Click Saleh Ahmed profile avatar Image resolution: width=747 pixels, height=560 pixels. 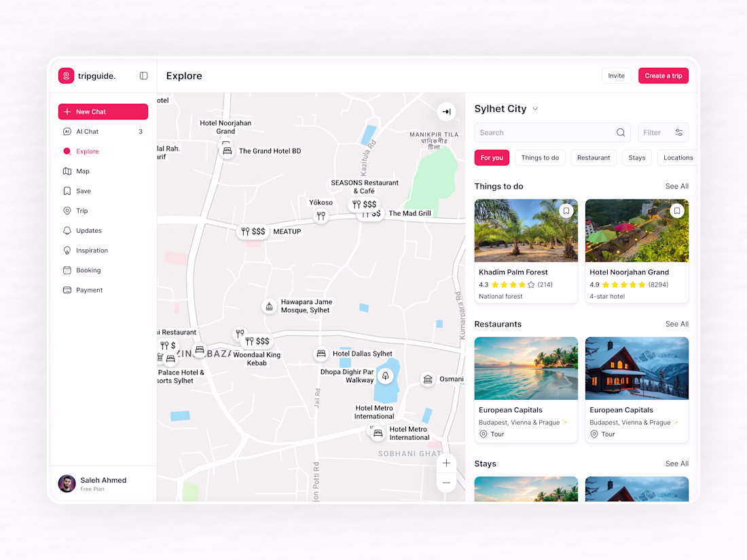[67, 483]
